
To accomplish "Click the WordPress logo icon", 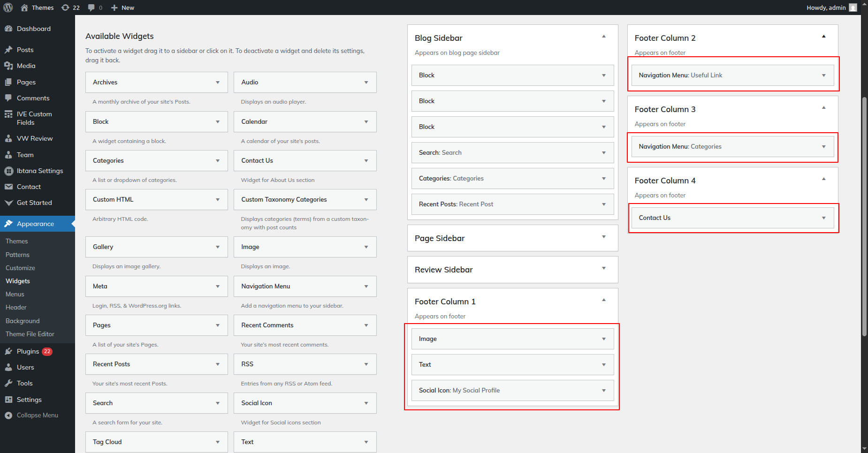I will tap(8, 8).
